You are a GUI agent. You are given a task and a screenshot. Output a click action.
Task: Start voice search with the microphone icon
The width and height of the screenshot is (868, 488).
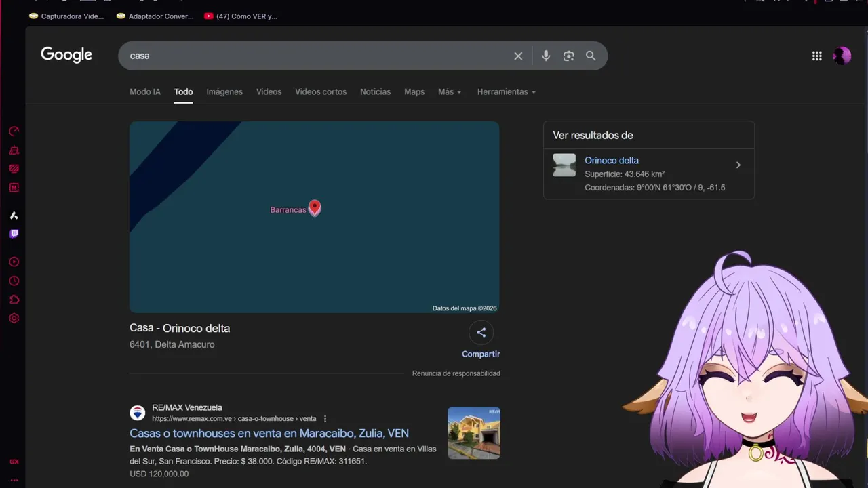coord(546,56)
